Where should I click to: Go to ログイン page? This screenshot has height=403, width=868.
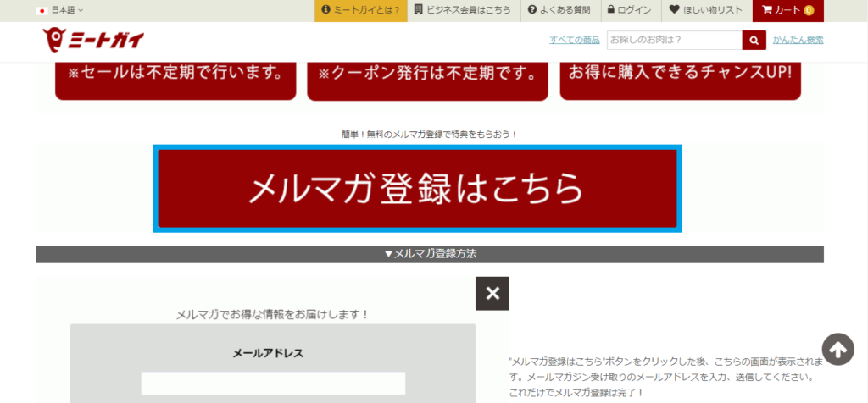tap(630, 10)
